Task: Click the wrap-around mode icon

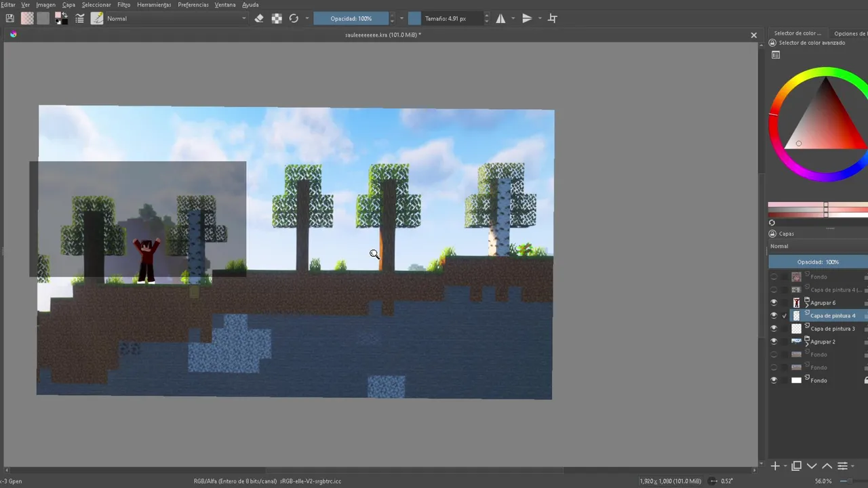Action: 553,18
